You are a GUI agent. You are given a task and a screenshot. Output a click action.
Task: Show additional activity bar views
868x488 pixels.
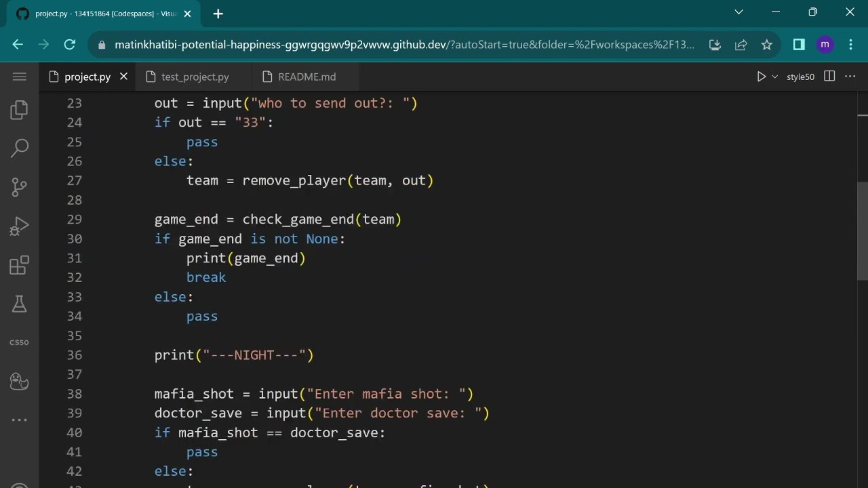click(x=19, y=420)
